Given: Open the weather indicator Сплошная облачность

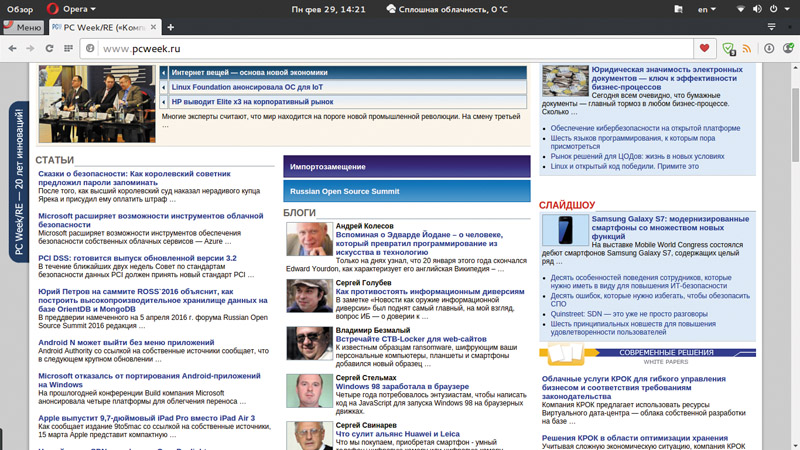Looking at the screenshot, I should pos(447,9).
